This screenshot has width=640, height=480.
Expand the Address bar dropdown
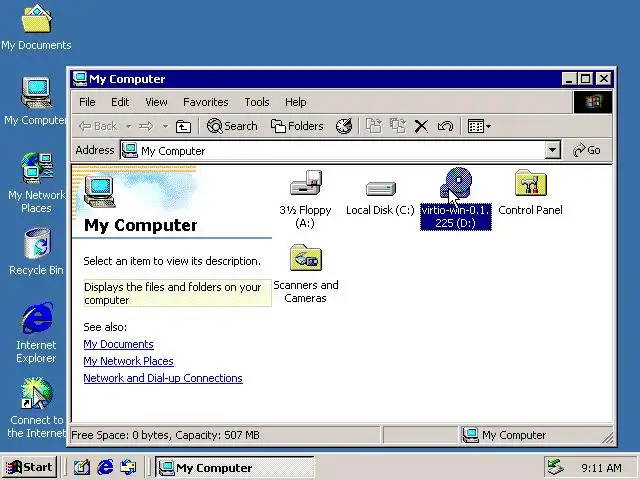tap(552, 150)
